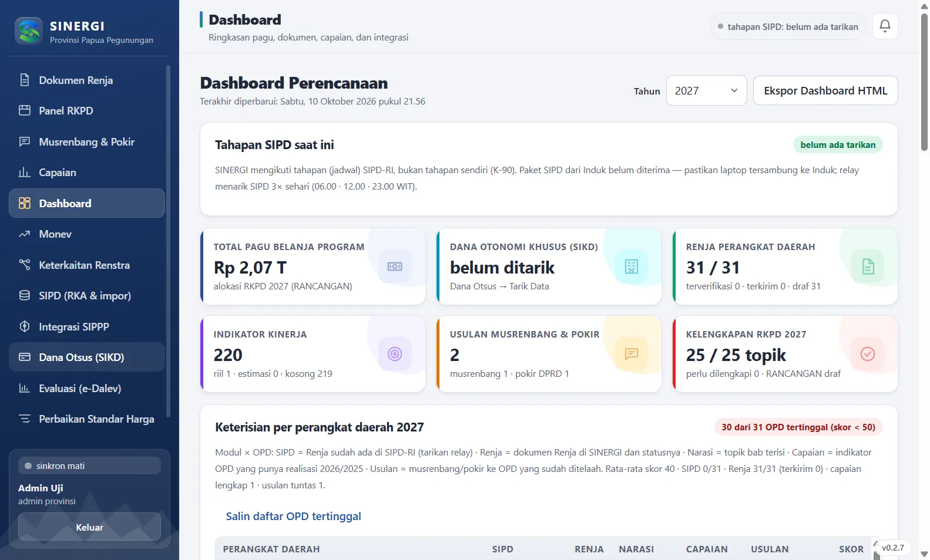Open the notifications bell

tap(885, 26)
